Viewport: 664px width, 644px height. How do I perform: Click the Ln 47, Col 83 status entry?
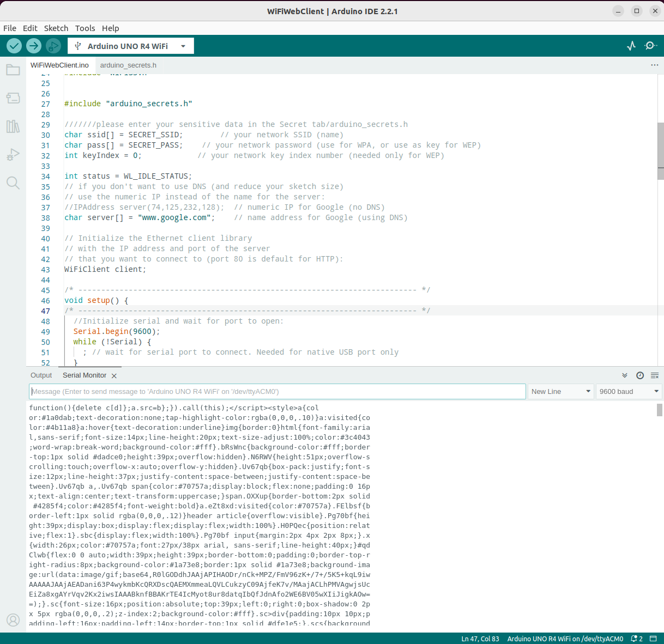480,639
